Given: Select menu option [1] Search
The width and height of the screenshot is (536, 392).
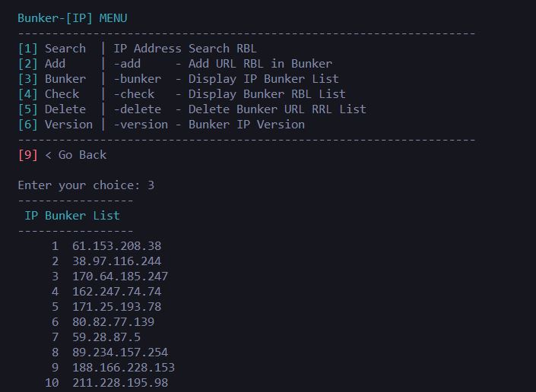Looking at the screenshot, I should click(x=52, y=49).
